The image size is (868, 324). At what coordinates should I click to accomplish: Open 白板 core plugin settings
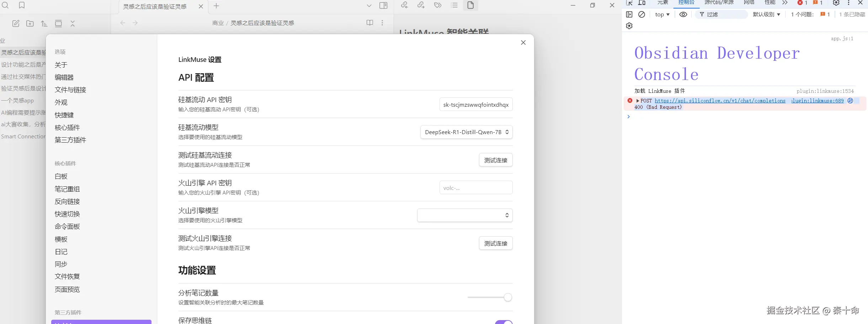pos(61,176)
